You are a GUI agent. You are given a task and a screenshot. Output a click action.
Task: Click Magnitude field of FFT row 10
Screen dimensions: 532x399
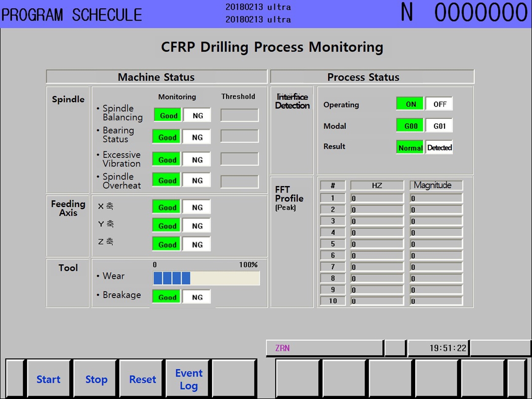pyautogui.click(x=436, y=301)
